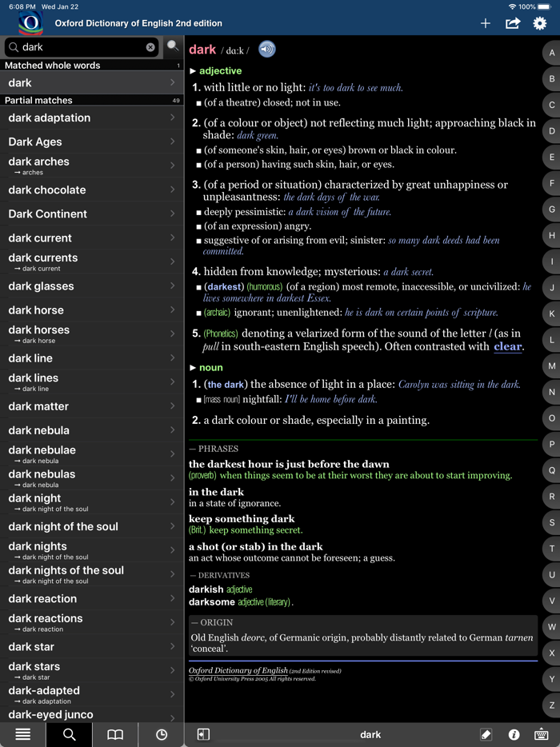Viewport: 560px width, 747px height.
Task: Open 'dark nebula' entry
Action: [x=91, y=430]
